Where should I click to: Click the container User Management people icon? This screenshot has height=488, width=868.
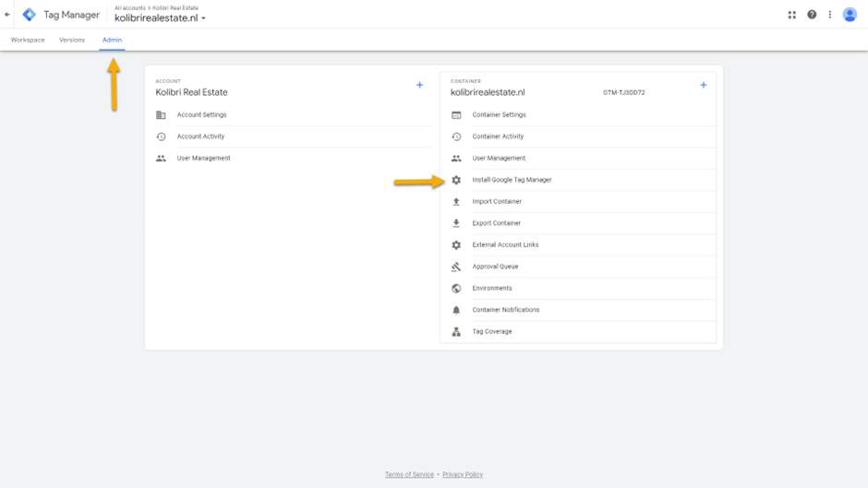click(x=456, y=159)
